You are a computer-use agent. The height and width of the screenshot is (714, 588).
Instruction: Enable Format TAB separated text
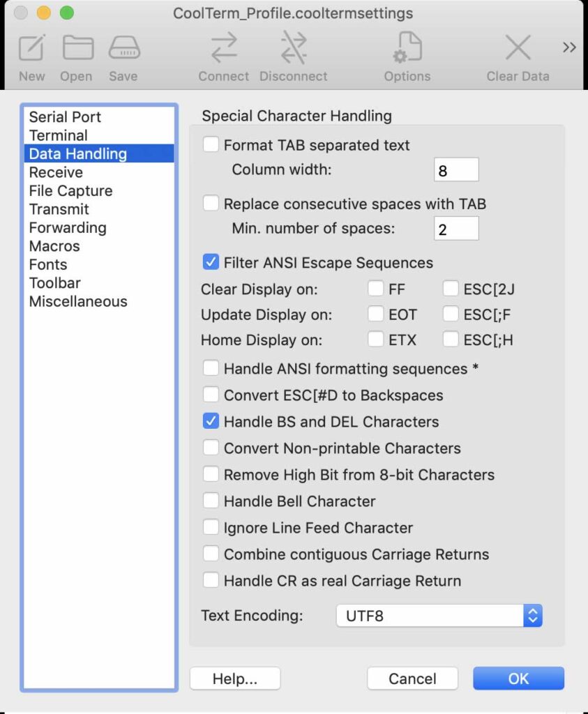click(211, 145)
